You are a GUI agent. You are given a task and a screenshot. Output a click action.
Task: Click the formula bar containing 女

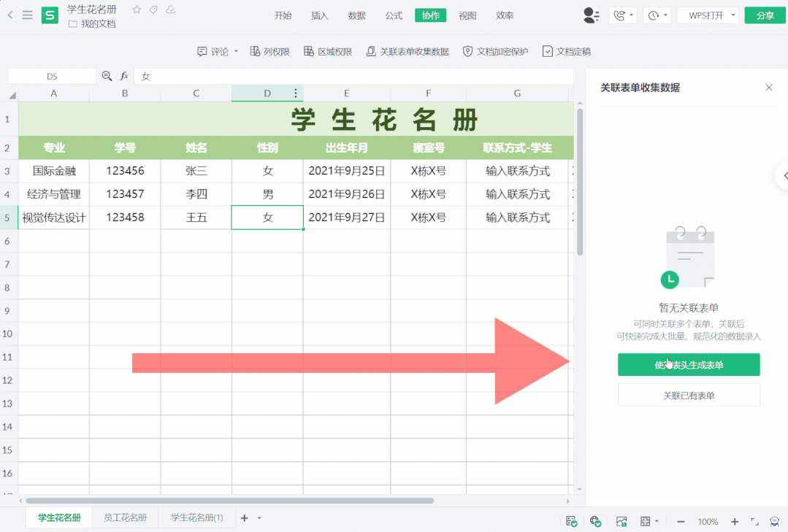353,77
